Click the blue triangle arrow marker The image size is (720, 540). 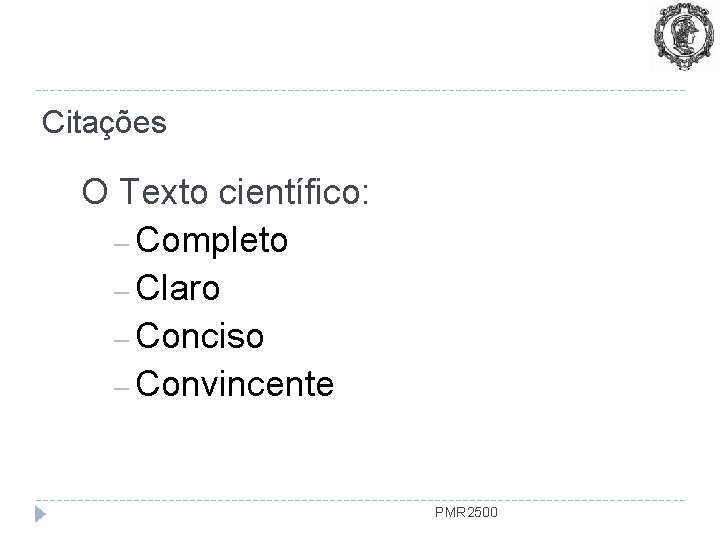(41, 515)
